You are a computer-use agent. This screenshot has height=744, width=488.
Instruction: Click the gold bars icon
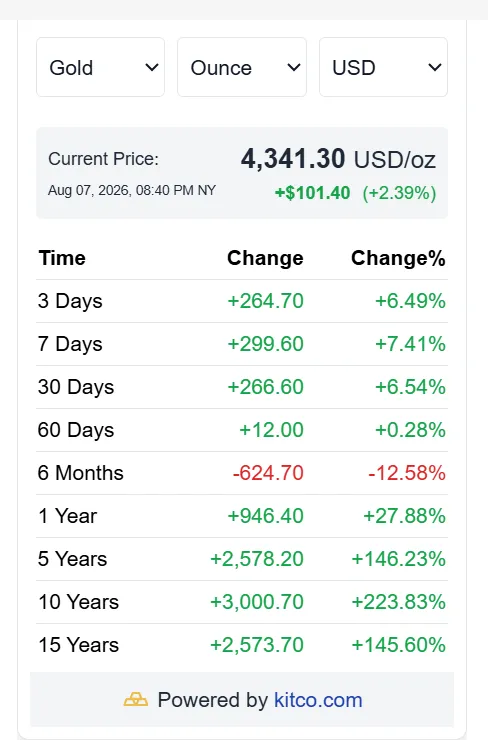(136, 700)
